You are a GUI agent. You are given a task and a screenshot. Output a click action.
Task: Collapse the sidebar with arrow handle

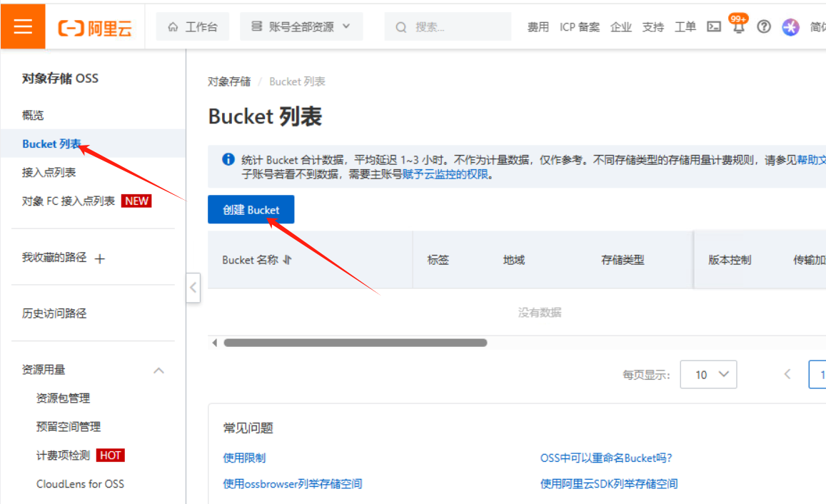pos(193,288)
